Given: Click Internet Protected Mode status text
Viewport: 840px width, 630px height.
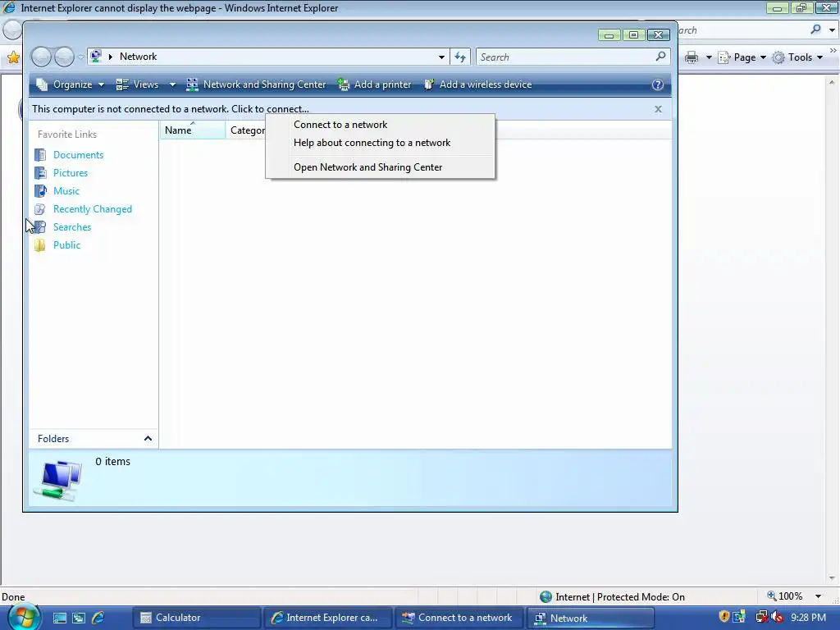Looking at the screenshot, I should click(x=620, y=597).
